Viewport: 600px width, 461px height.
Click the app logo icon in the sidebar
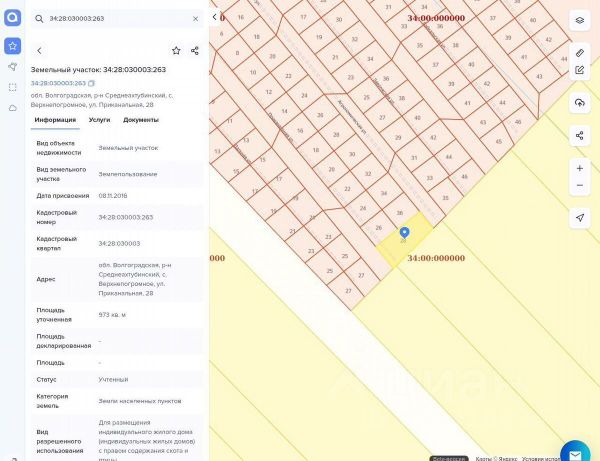pyautogui.click(x=13, y=17)
